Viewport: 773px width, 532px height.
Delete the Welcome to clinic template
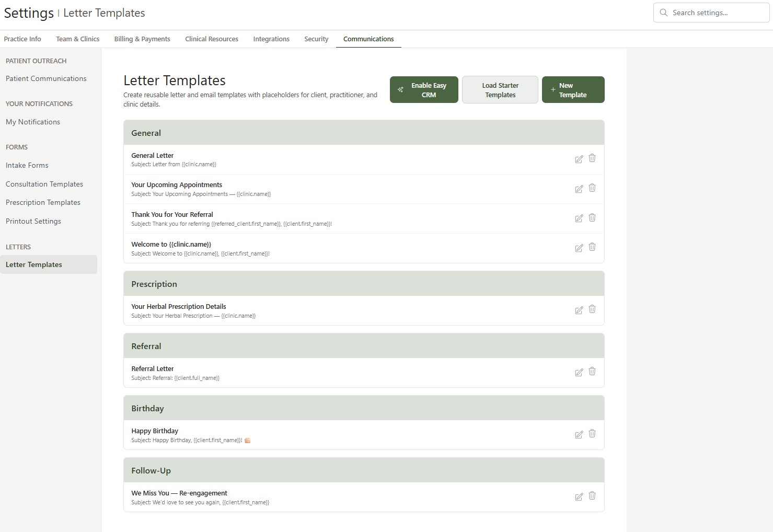592,247
